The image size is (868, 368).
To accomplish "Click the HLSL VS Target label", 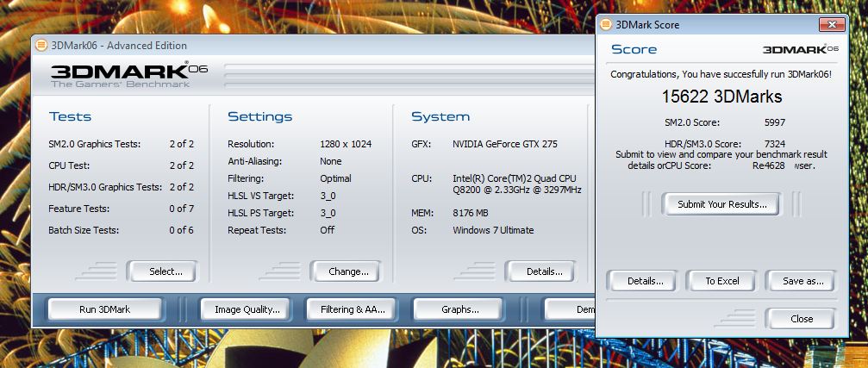I will point(260,196).
